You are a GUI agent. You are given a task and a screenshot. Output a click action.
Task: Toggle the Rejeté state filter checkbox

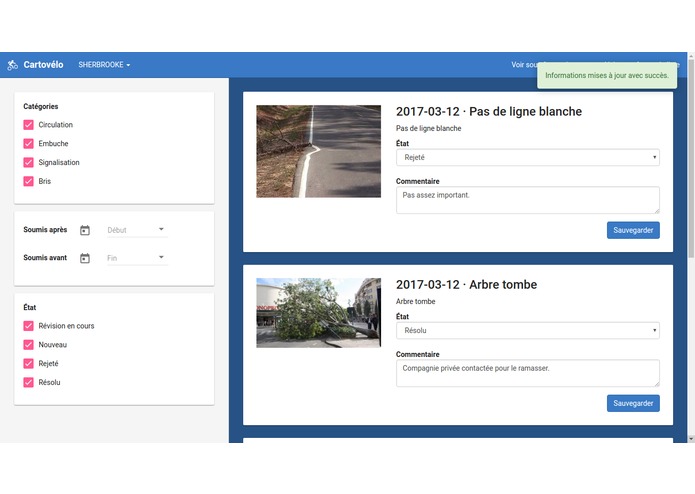click(x=28, y=364)
